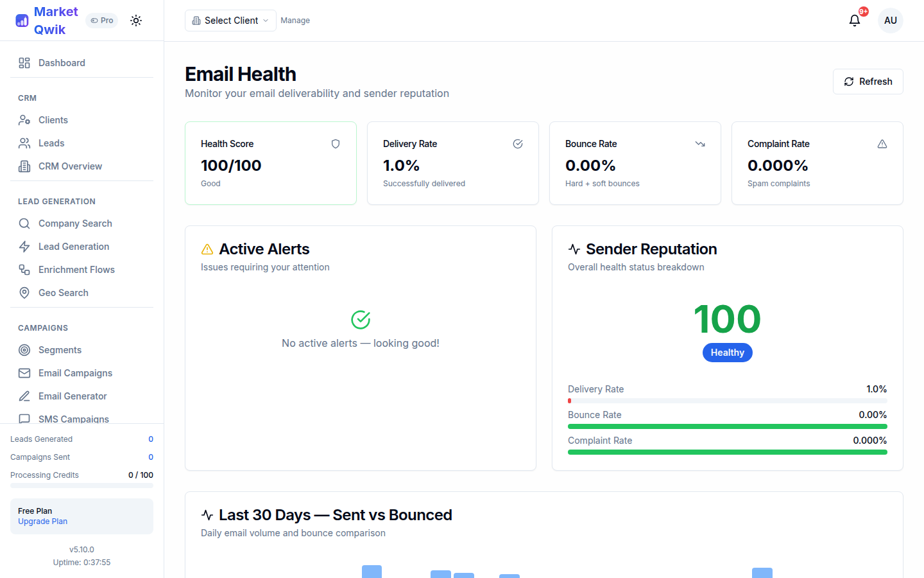Click the warning icon on Complaint Rate card
This screenshot has height=578, width=924.
[882, 144]
